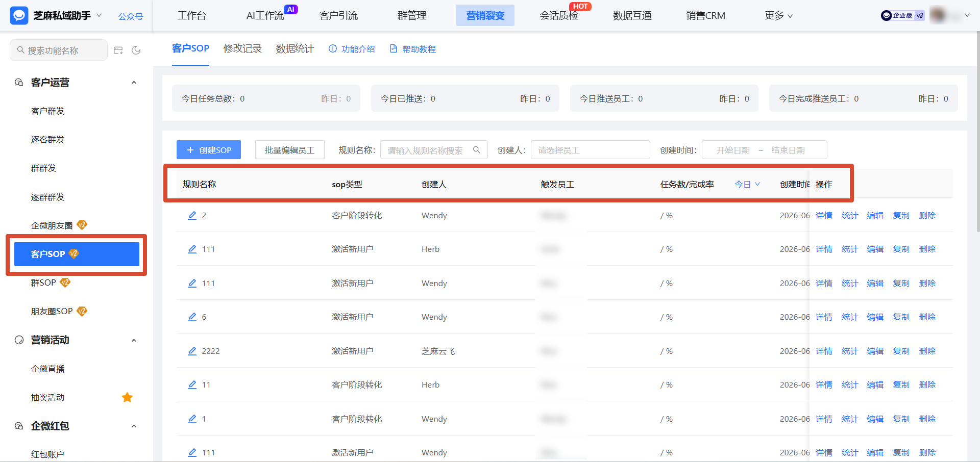Open the 功能介绍 info link
The height and width of the screenshot is (462, 980).
click(352, 49)
